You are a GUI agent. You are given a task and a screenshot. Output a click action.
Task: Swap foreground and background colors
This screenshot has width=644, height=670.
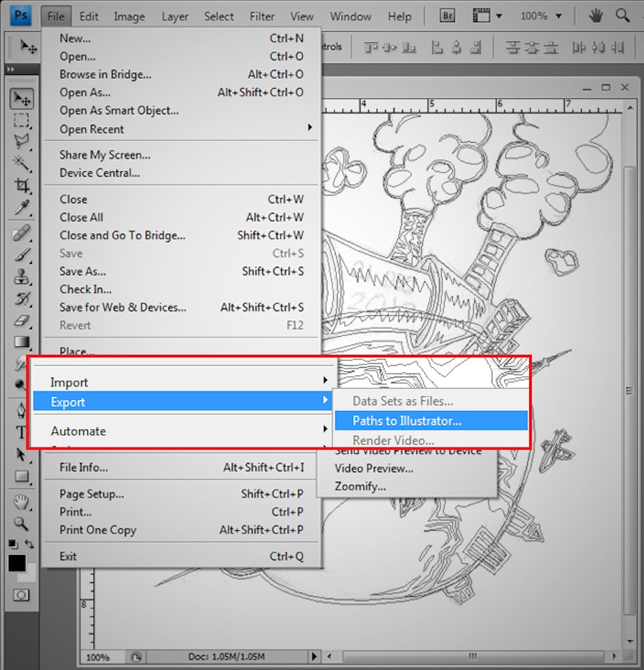pos(29,545)
